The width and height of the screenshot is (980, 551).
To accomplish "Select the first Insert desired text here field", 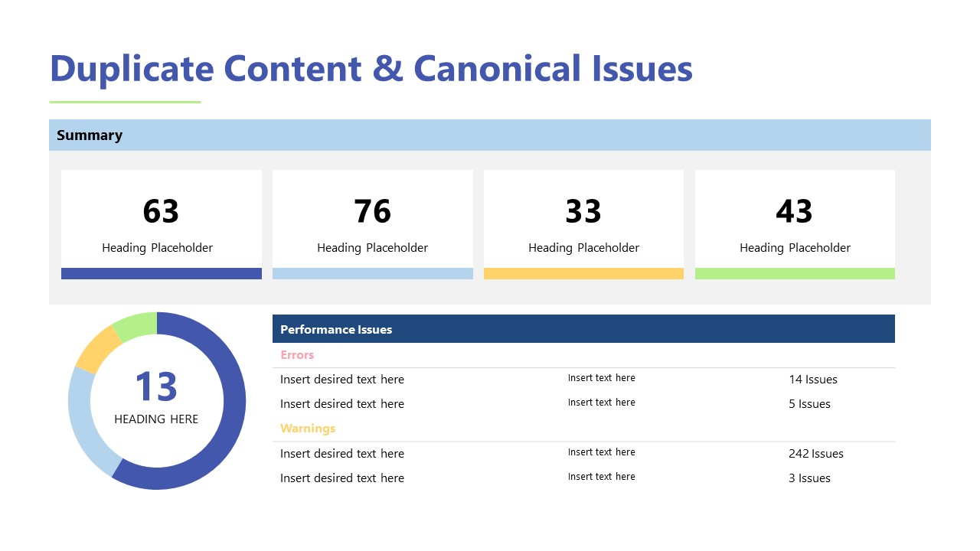I will pyautogui.click(x=342, y=379).
